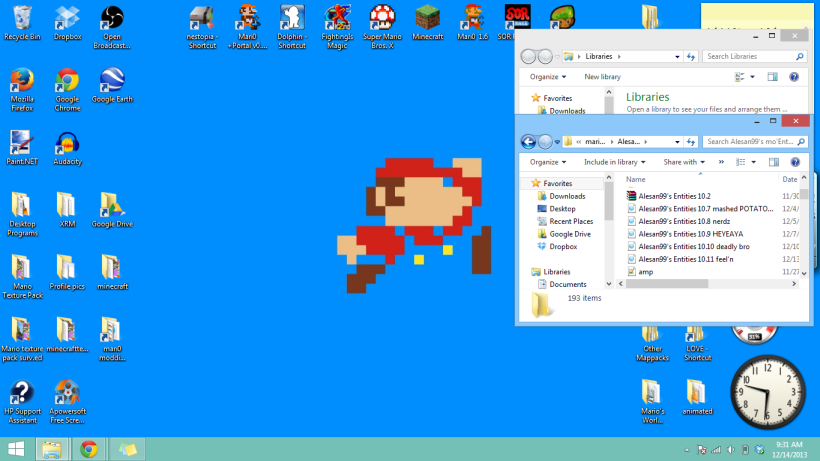Launch the Mari0 1.6 desktop icon
This screenshot has height=461, width=820.
[x=472, y=24]
